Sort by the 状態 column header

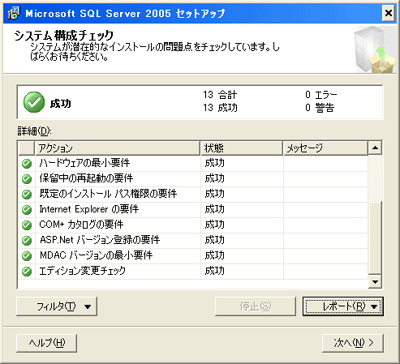(x=242, y=148)
